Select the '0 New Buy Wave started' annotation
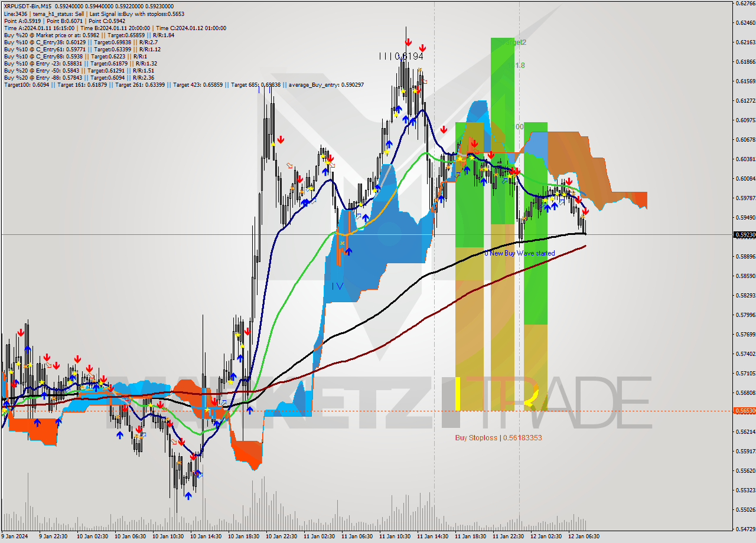Screen dimensions: 756x543 519,253
